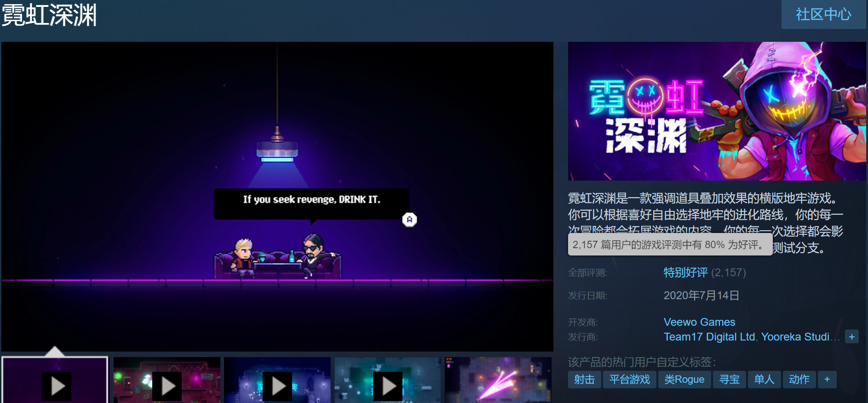The height and width of the screenshot is (403, 868).
Task: Click the plus button to add tags
Action: [x=827, y=380]
